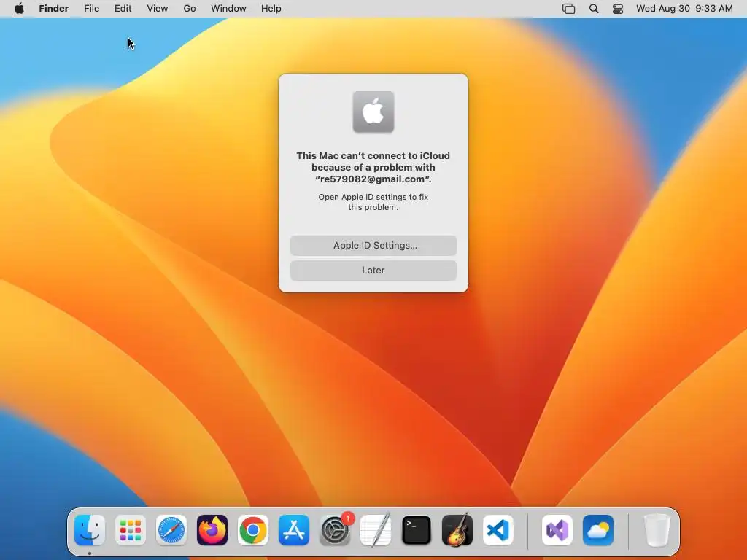
Task: Open Finder from the Dock
Action: (x=90, y=530)
